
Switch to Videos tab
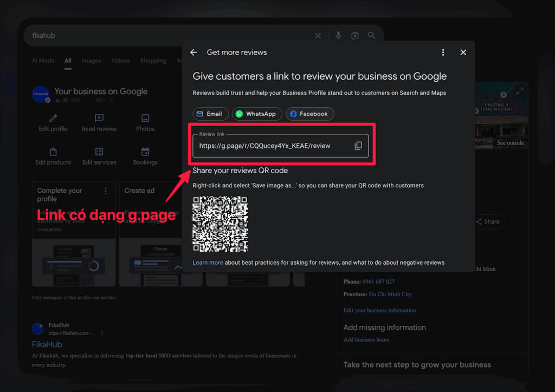pos(121,61)
